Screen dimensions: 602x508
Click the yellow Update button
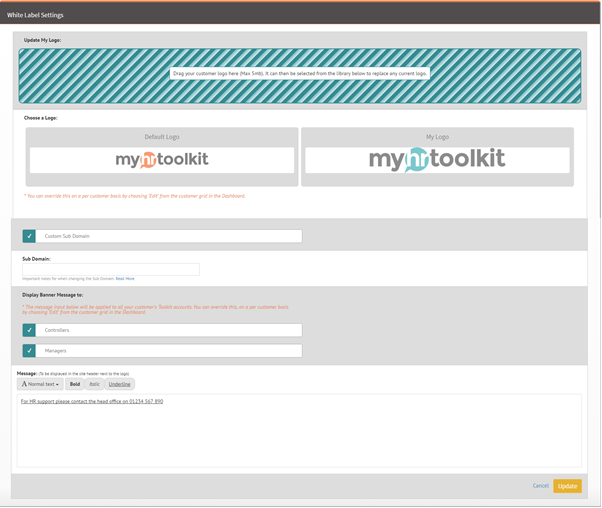point(567,486)
